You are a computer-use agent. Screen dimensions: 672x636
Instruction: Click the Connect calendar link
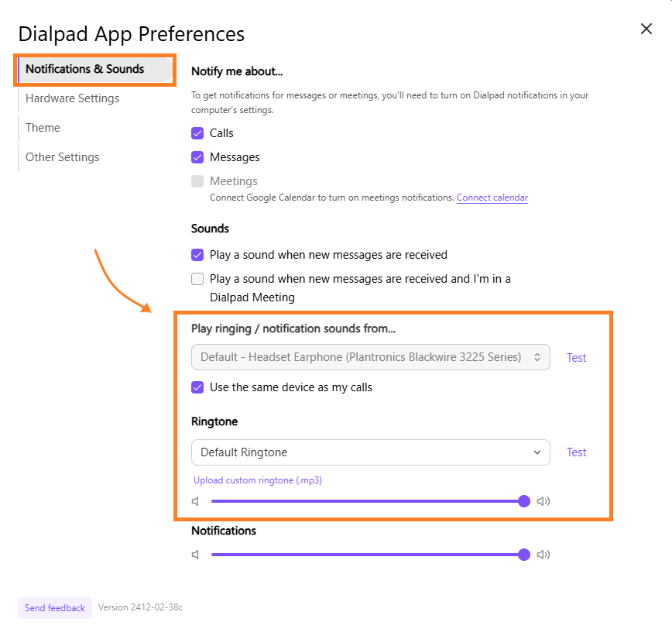click(x=492, y=198)
